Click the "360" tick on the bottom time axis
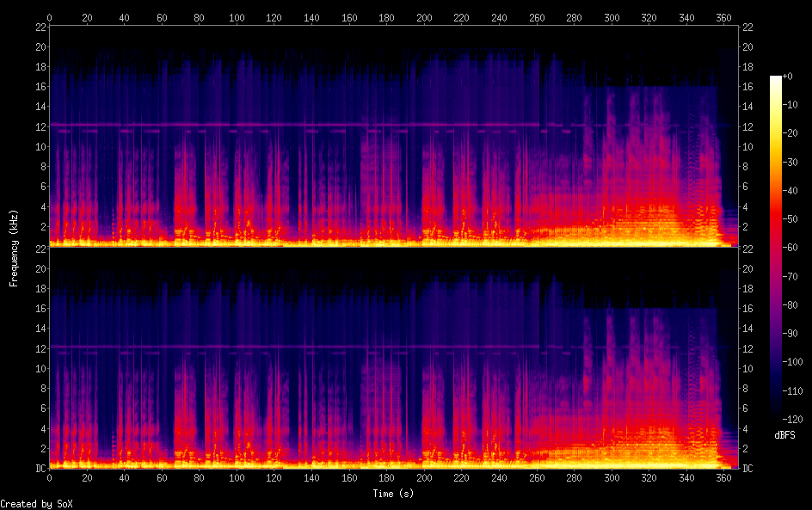 (723, 479)
